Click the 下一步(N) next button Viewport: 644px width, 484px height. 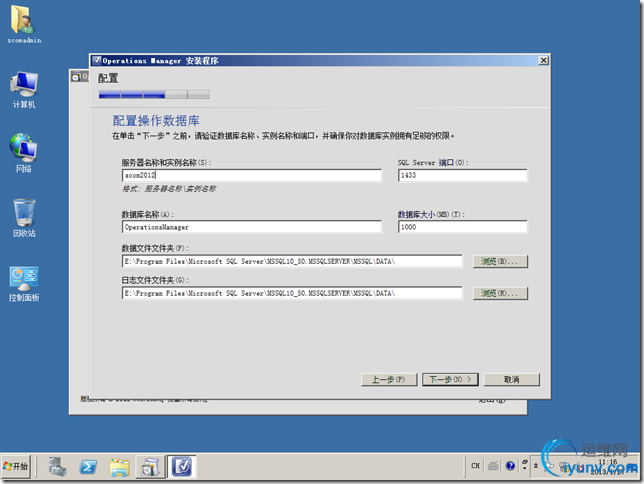[x=450, y=380]
